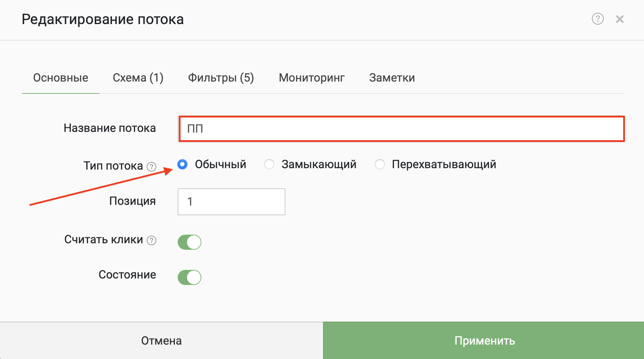Click the Обычный radio label text
Image resolution: width=644 pixels, height=359 pixels.
220,165
